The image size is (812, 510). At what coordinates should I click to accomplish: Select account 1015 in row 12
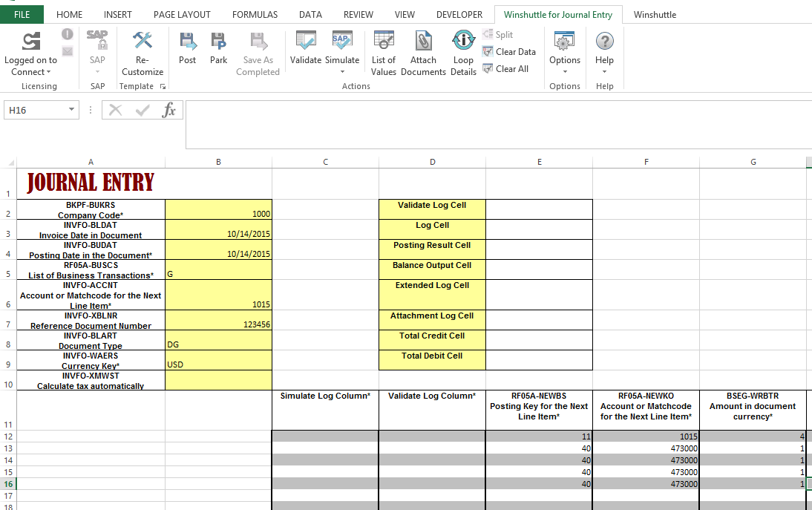(646, 437)
